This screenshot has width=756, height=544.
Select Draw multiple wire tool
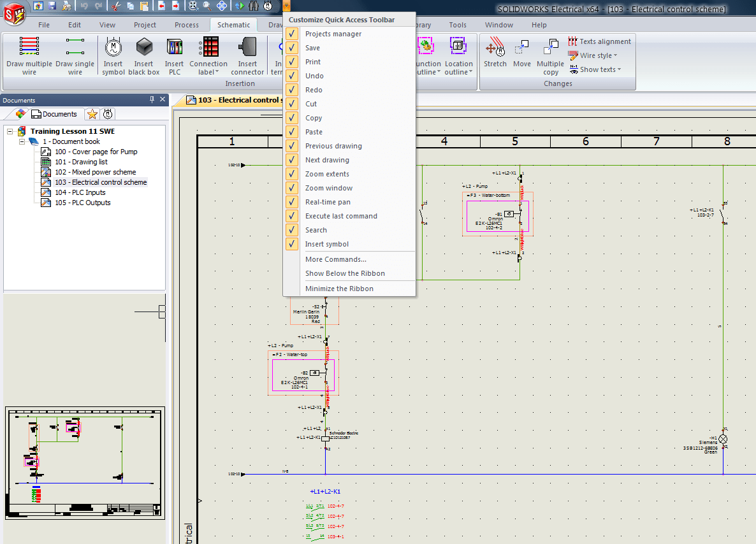(x=29, y=55)
